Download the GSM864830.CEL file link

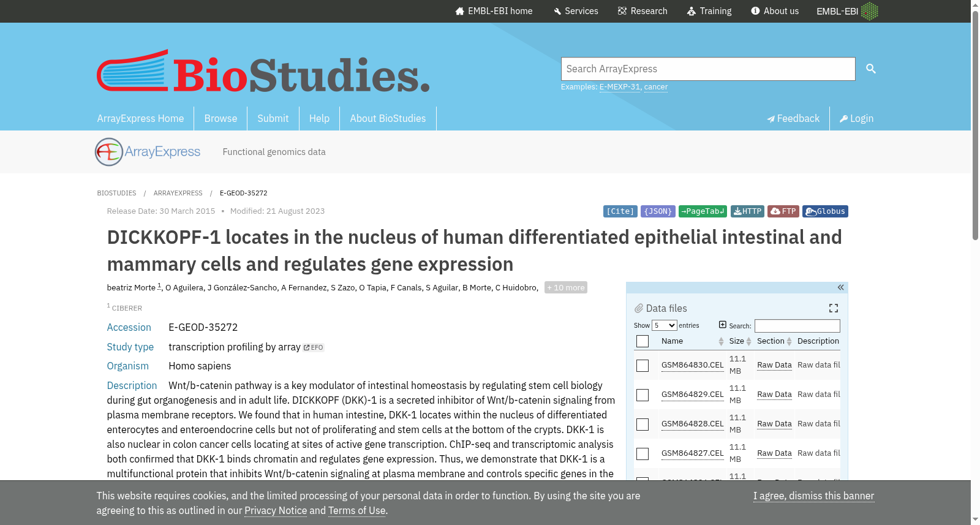click(x=692, y=365)
